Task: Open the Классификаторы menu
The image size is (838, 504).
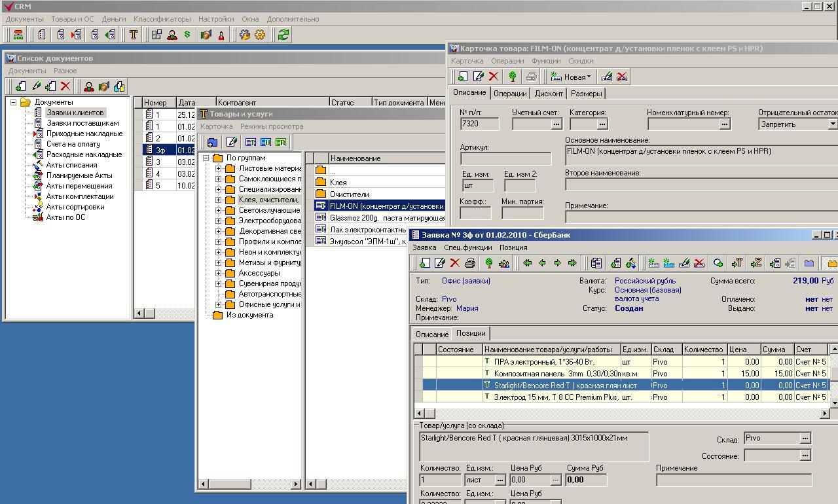Action: (x=162, y=19)
